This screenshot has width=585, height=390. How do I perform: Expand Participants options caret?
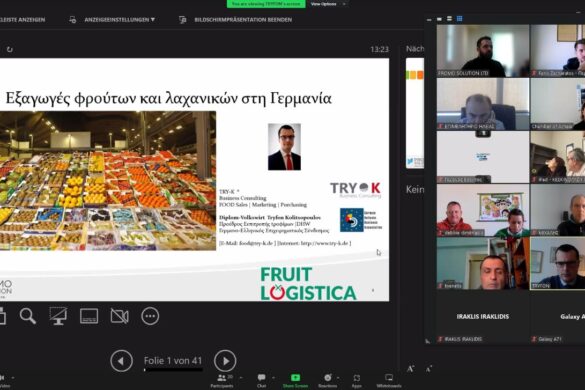click(x=241, y=378)
